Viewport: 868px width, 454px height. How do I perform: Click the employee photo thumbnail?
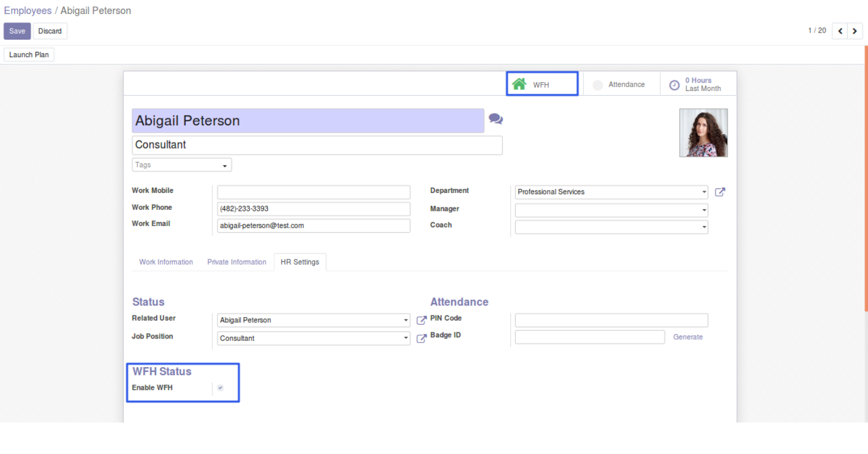(703, 133)
